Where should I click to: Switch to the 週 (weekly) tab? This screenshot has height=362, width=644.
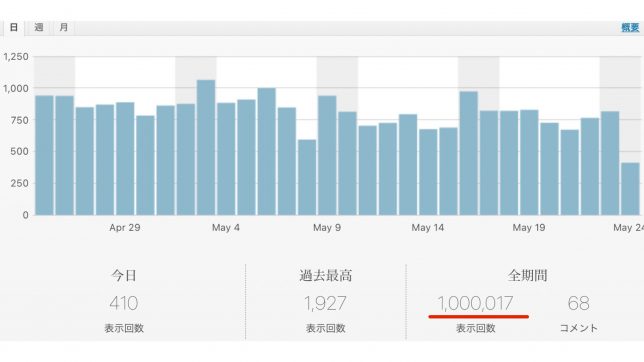pos(39,28)
